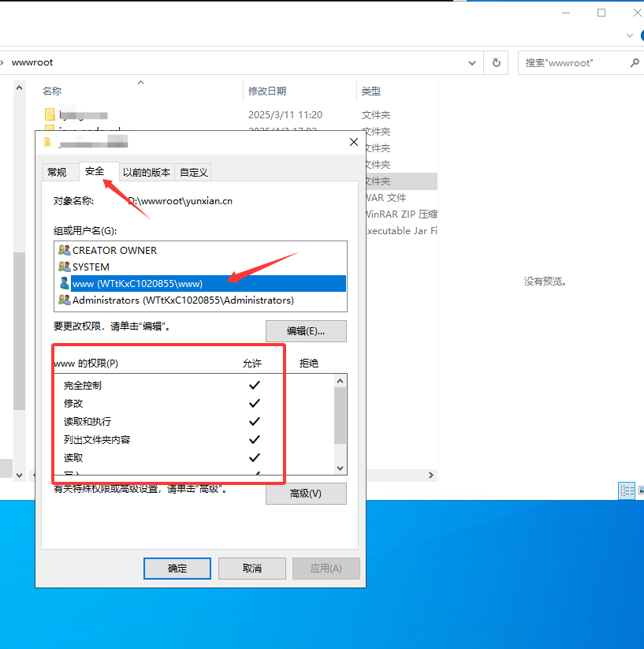Click the CREATOR OWNER group icon
The height and width of the screenshot is (649, 644).
65,250
